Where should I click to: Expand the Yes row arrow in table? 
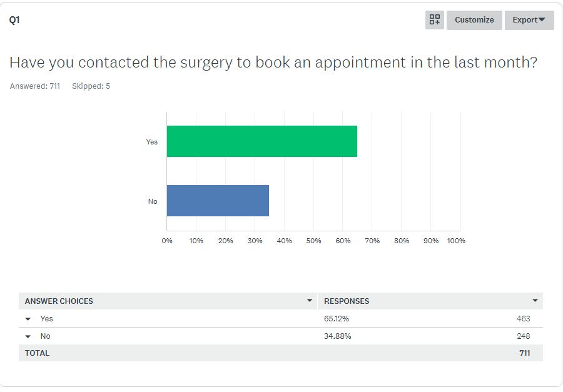[28, 319]
